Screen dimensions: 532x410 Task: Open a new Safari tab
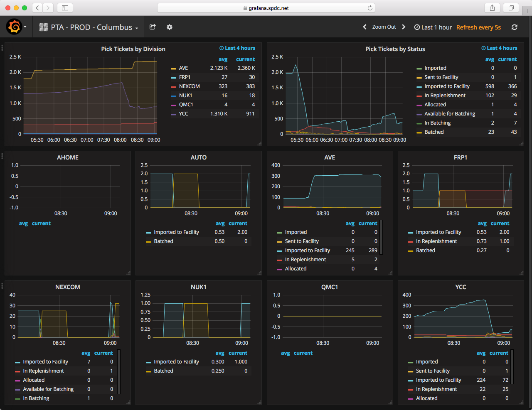coord(527,11)
